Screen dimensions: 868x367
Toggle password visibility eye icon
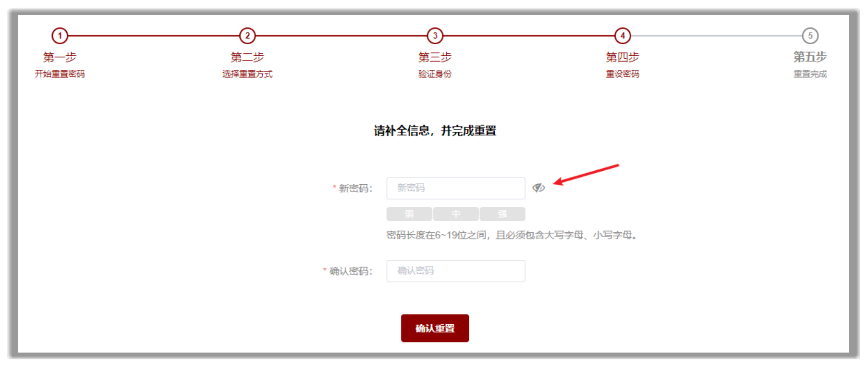coord(538,188)
